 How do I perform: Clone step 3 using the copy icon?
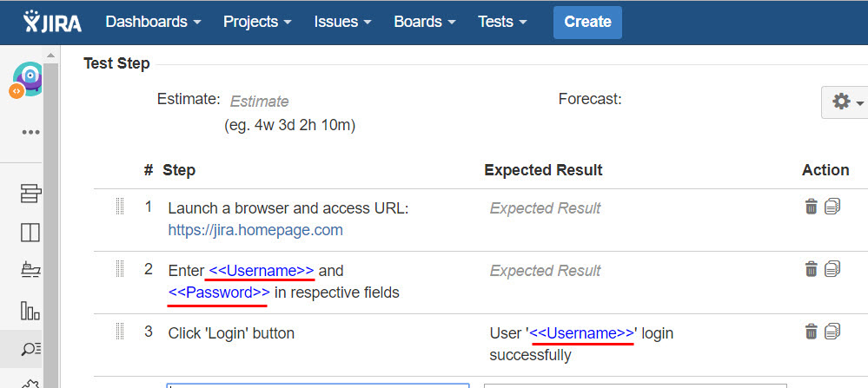click(832, 332)
